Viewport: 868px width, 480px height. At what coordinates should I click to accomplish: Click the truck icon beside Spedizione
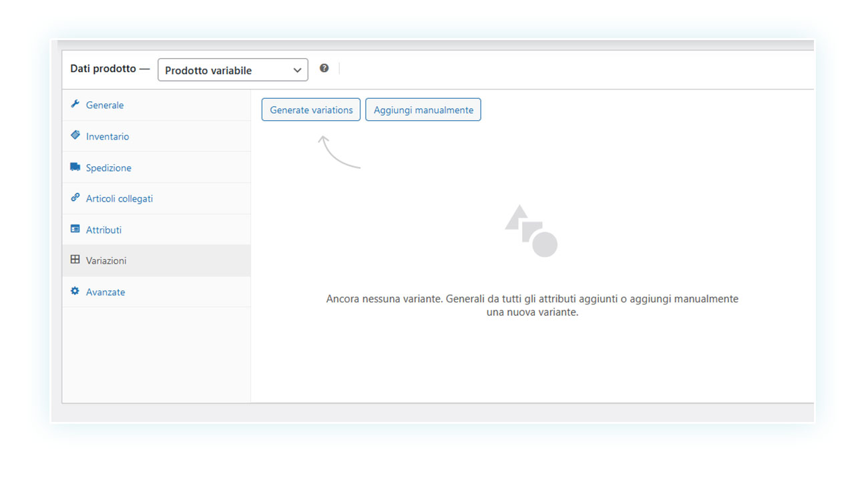[x=75, y=167]
